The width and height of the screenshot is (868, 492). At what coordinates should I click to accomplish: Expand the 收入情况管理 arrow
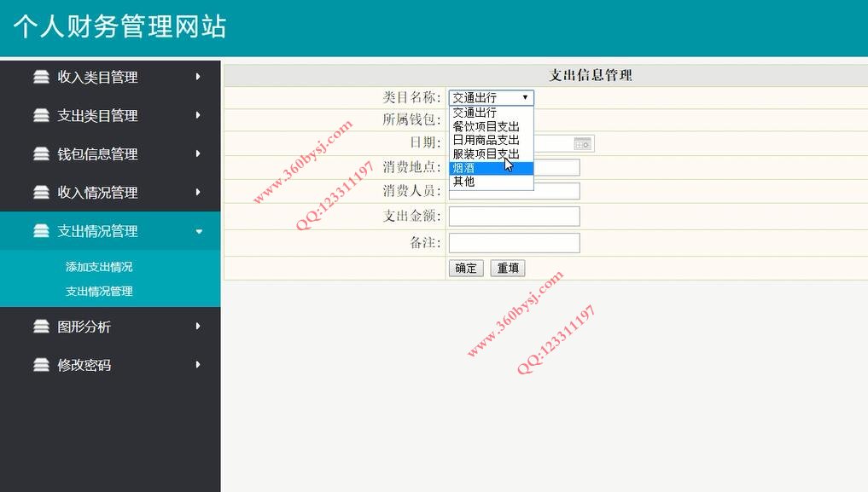point(198,193)
